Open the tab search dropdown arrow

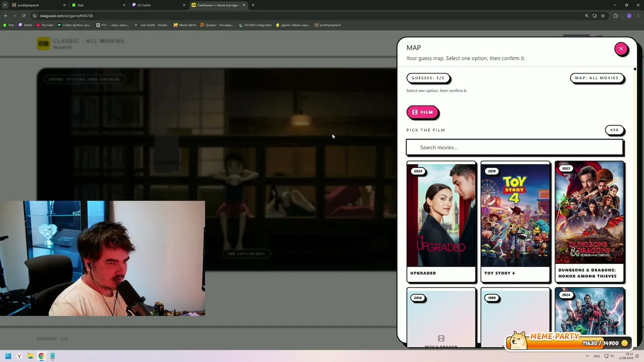coord(5,5)
